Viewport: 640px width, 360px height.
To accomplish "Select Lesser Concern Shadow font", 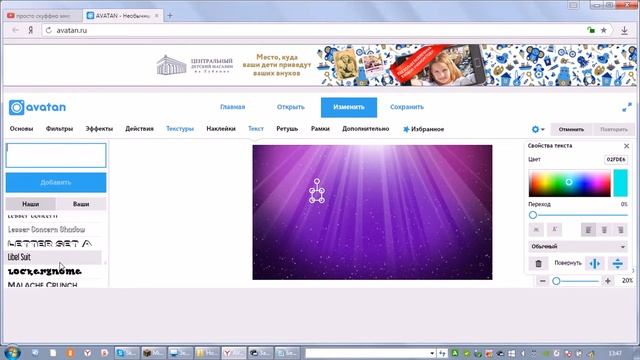I will pyautogui.click(x=47, y=229).
